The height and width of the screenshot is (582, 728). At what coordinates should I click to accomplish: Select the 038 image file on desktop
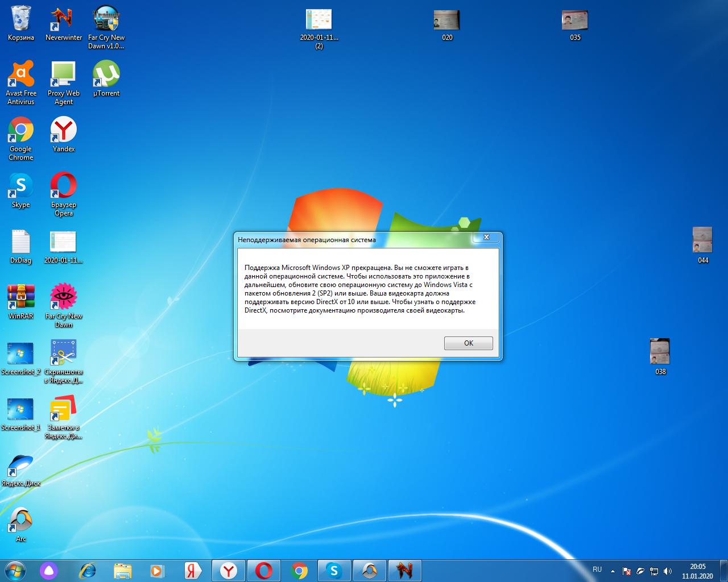click(x=660, y=356)
